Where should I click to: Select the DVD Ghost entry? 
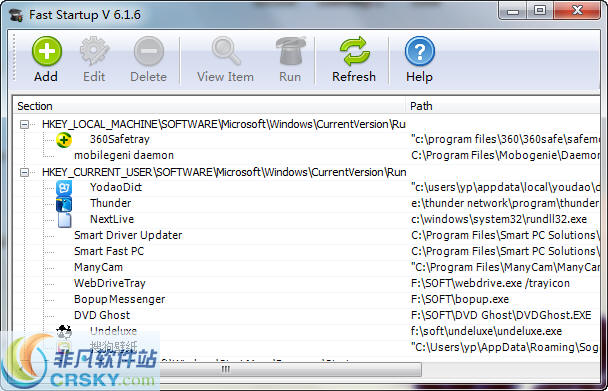pyautogui.click(x=102, y=315)
